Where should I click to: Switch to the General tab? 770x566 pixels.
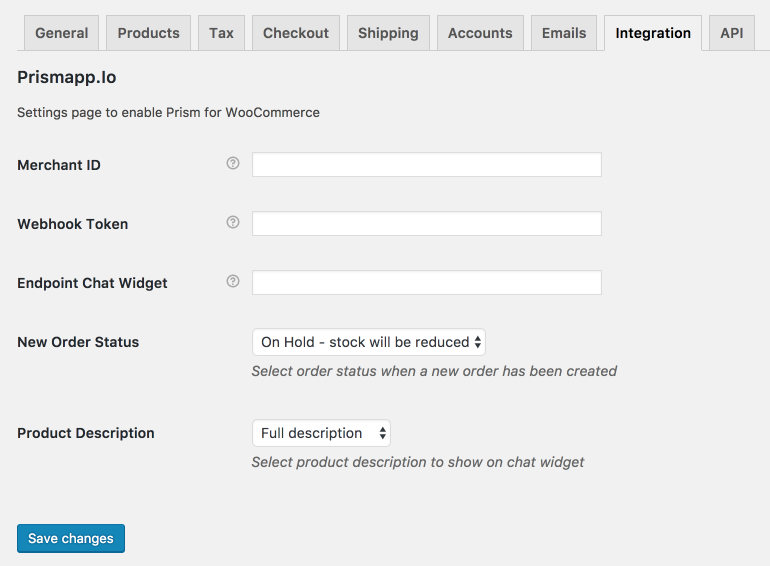(x=61, y=33)
